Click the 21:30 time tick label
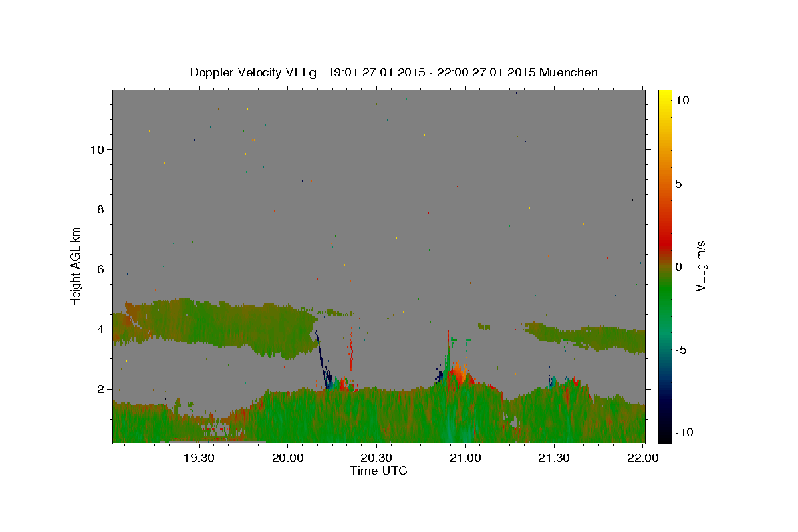 pyautogui.click(x=554, y=458)
